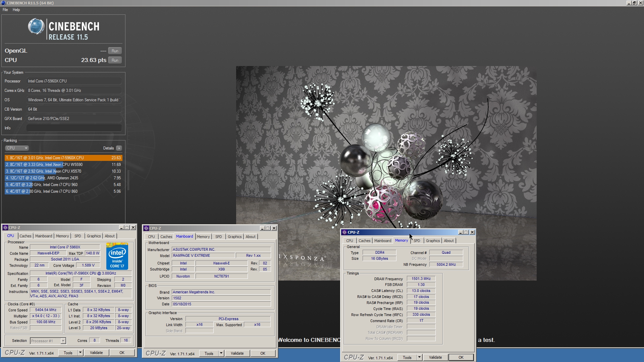This screenshot has width=644, height=362.
Task: Click the Core Speed value 5404.54 MHz
Action: (x=46, y=310)
